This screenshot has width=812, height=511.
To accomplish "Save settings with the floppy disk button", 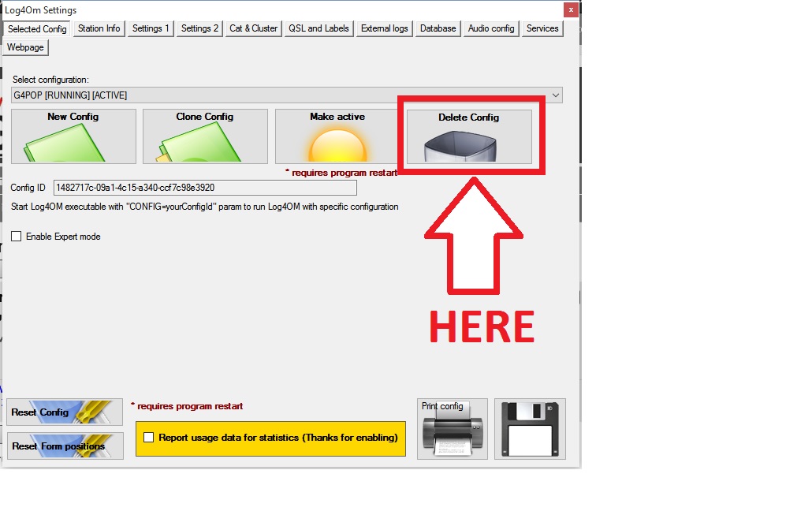I will [x=531, y=429].
